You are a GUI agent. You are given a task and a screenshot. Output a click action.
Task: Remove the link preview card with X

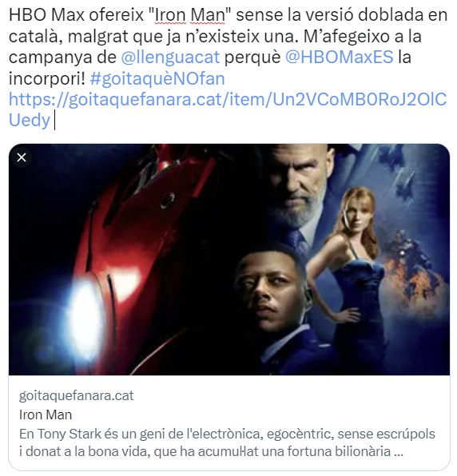[x=22, y=157]
